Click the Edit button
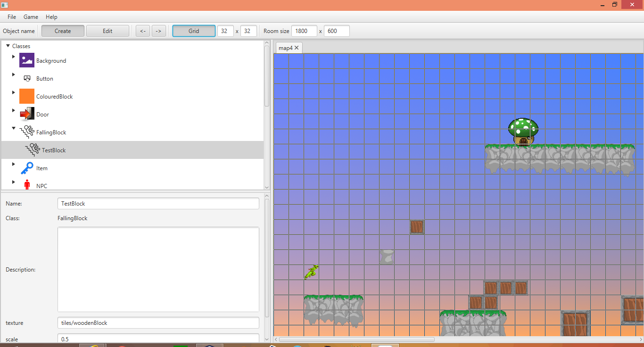 pos(107,31)
